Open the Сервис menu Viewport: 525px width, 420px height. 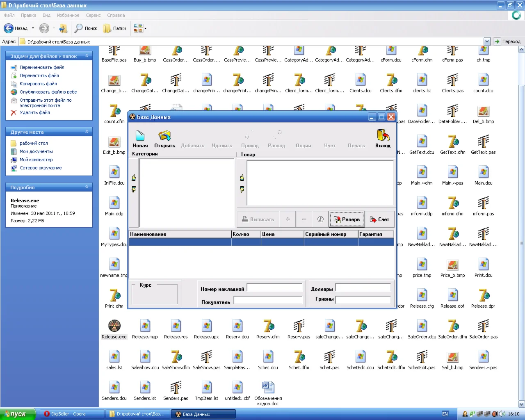pos(93,15)
